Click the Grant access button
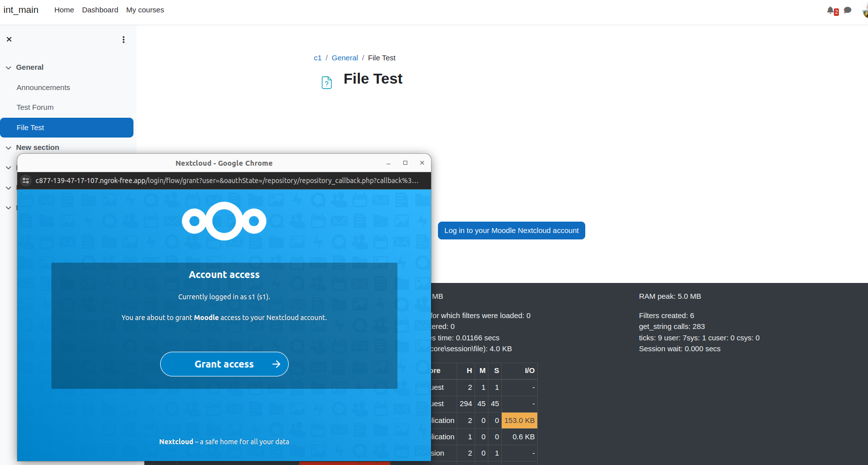The image size is (868, 465). click(224, 364)
